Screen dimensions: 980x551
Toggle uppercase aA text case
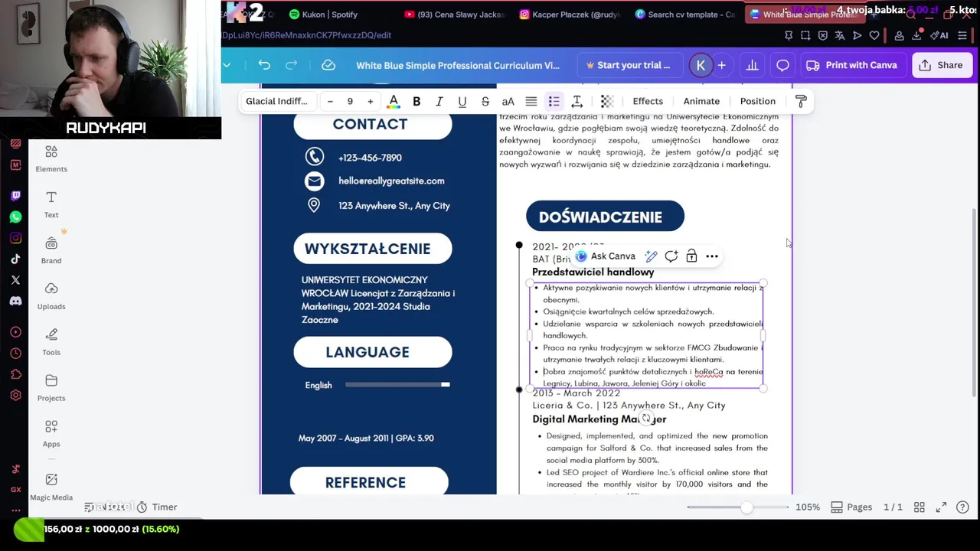tap(508, 101)
